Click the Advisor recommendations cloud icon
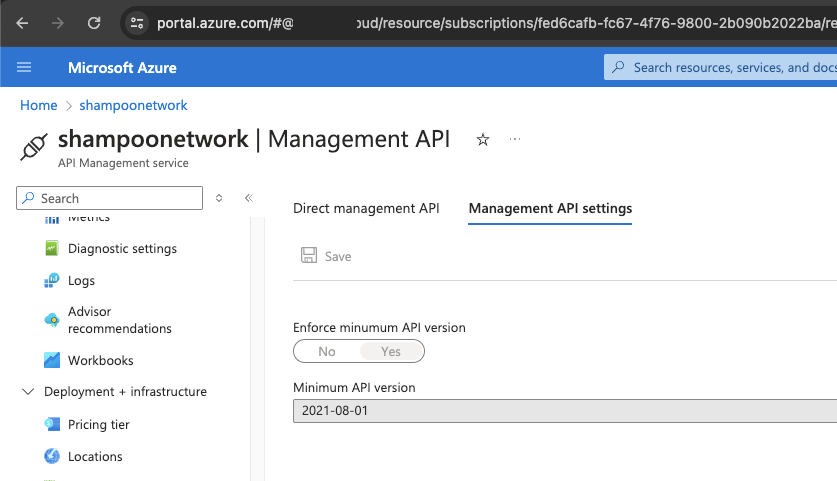Viewport: 837px width, 481px height. [52, 320]
